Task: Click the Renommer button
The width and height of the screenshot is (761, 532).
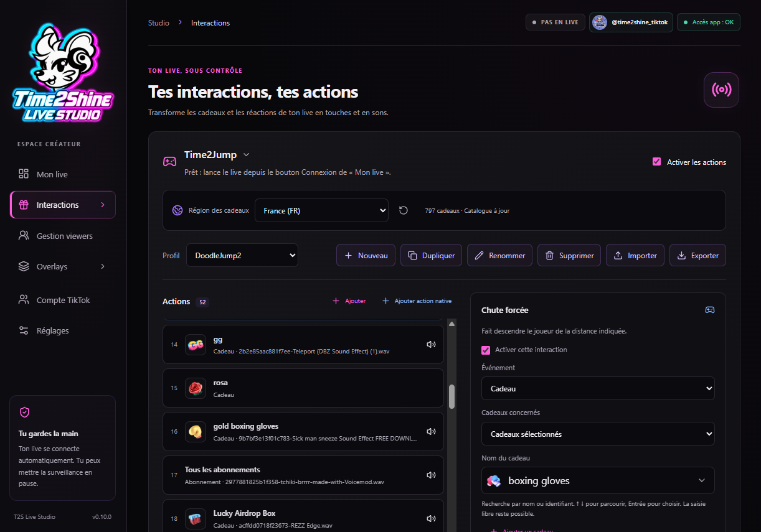Action: point(499,255)
